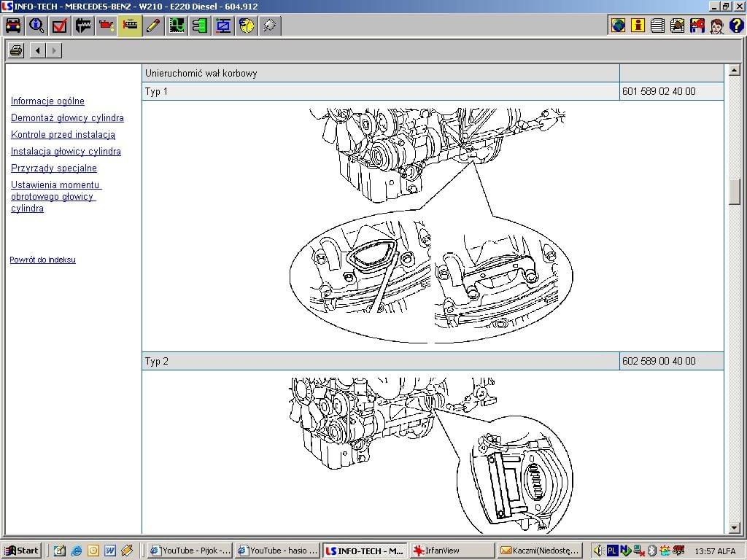
Task: Go forward with the right arrow button
Action: tap(54, 50)
